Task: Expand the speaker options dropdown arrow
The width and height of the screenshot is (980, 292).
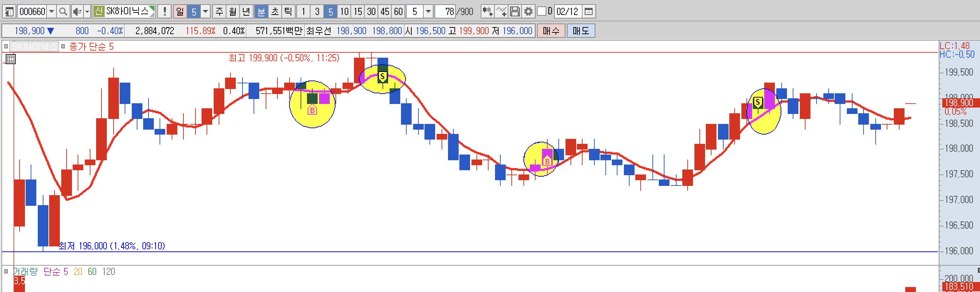Action: 87,11
